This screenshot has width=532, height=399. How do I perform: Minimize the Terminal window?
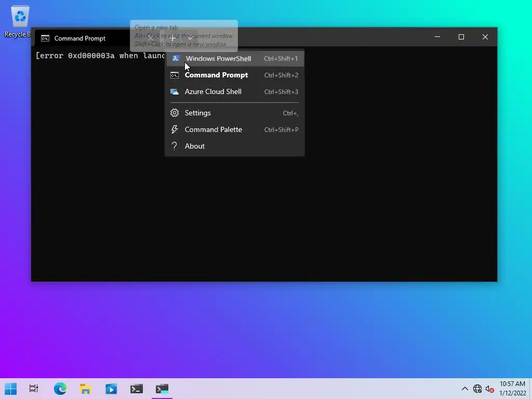point(437,37)
